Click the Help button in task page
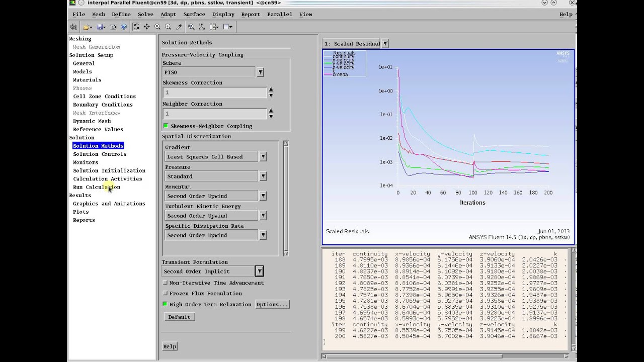644x362 pixels. pyautogui.click(x=170, y=346)
